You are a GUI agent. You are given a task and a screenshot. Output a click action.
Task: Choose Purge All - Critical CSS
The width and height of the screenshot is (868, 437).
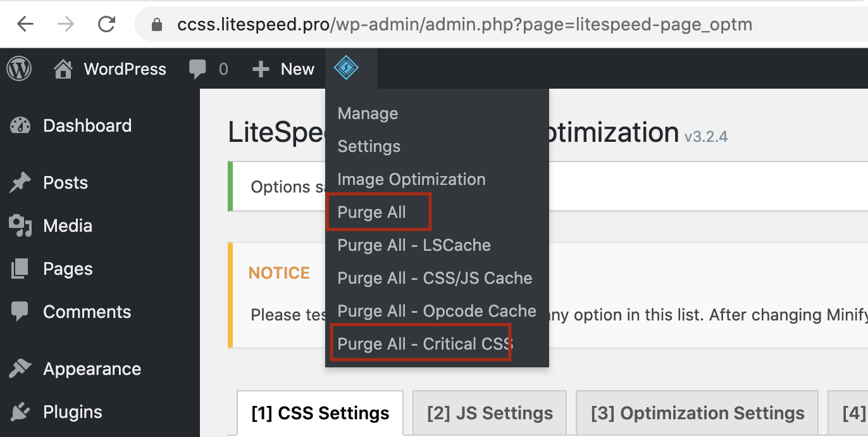[x=425, y=344]
